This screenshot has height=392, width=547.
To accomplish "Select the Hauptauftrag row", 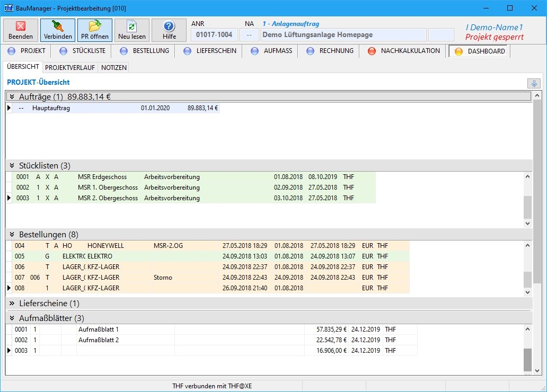I will click(51, 108).
